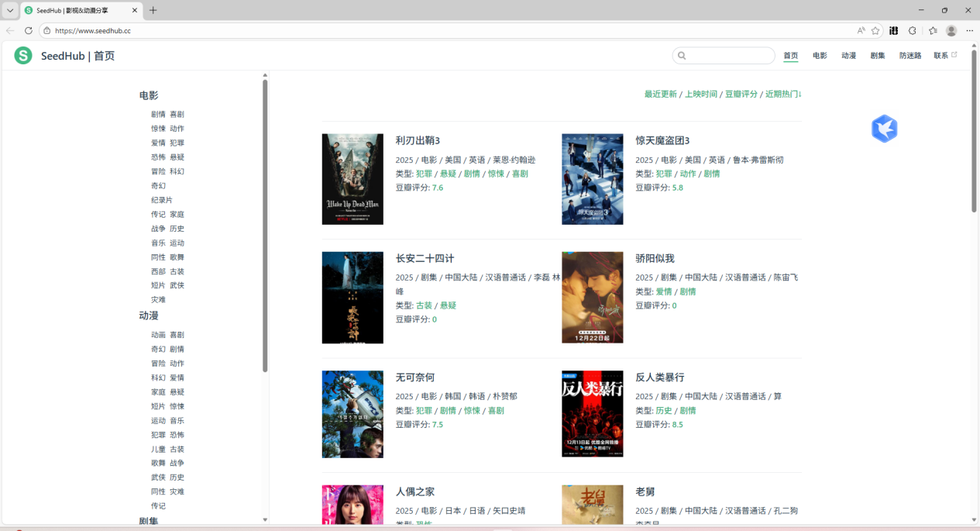Viewport: 980px width, 531px height.
Task: Open the 惊天魔盗团3 poster thumbnail
Action: click(x=592, y=179)
